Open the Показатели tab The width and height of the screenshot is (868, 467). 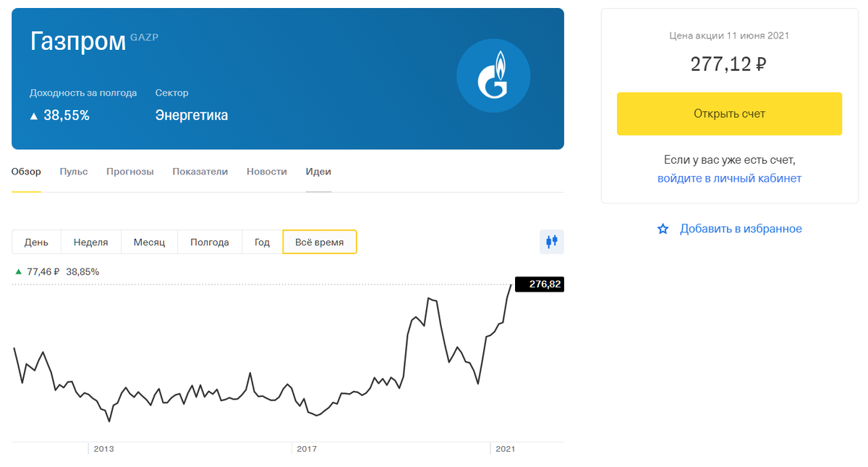click(x=200, y=172)
